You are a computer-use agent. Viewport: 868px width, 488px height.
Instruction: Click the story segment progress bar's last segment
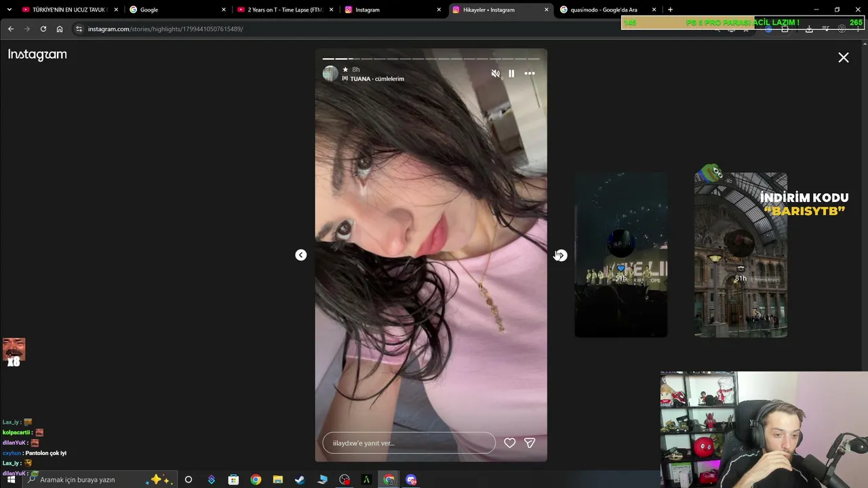click(x=533, y=59)
